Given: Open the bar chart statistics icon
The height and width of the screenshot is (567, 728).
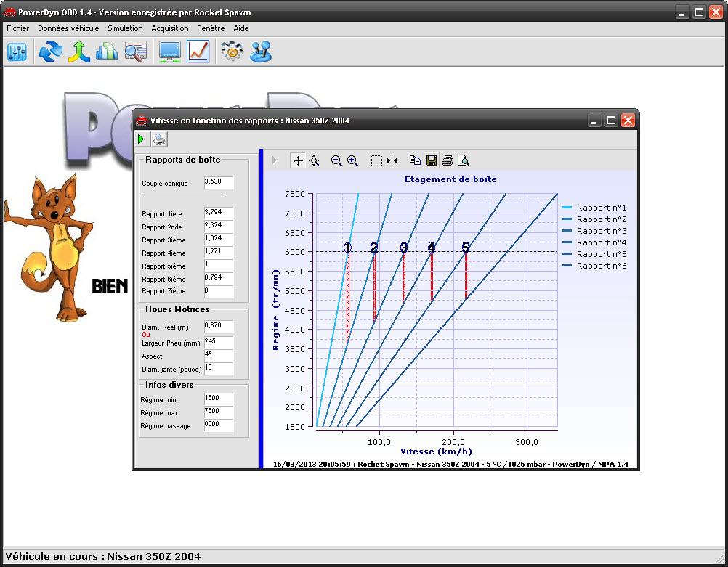Looking at the screenshot, I should tap(107, 52).
